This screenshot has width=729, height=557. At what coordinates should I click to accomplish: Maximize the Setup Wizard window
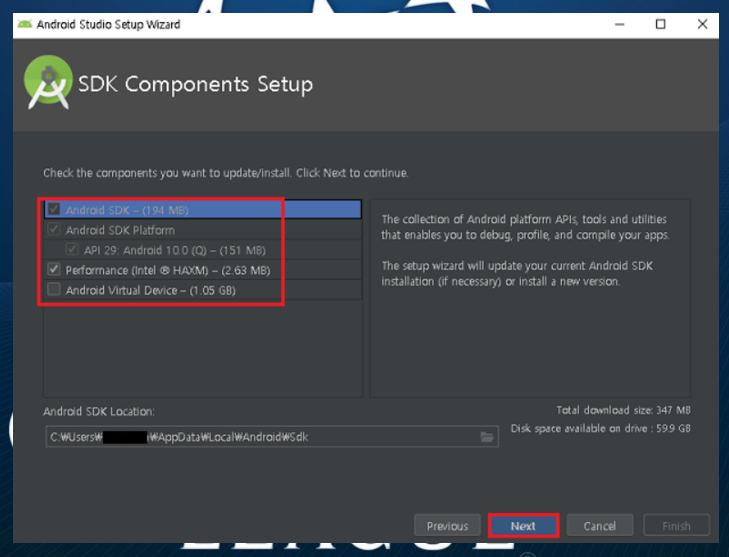660,24
